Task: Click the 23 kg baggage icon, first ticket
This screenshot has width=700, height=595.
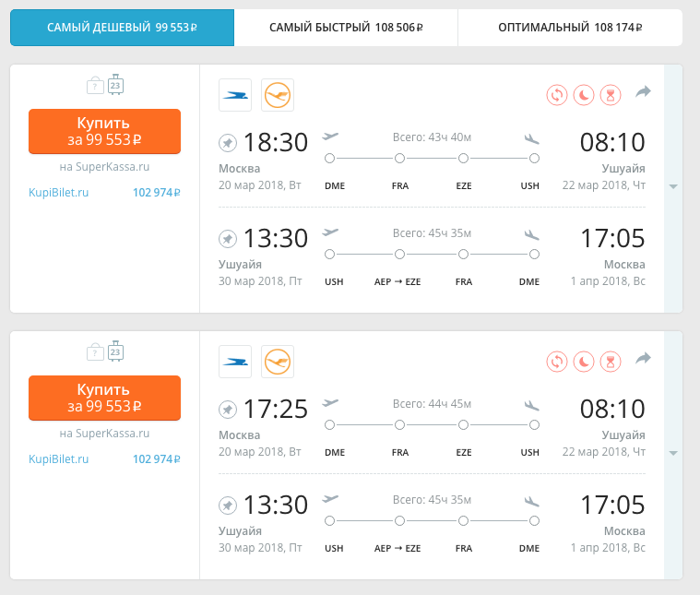Action: (x=115, y=85)
